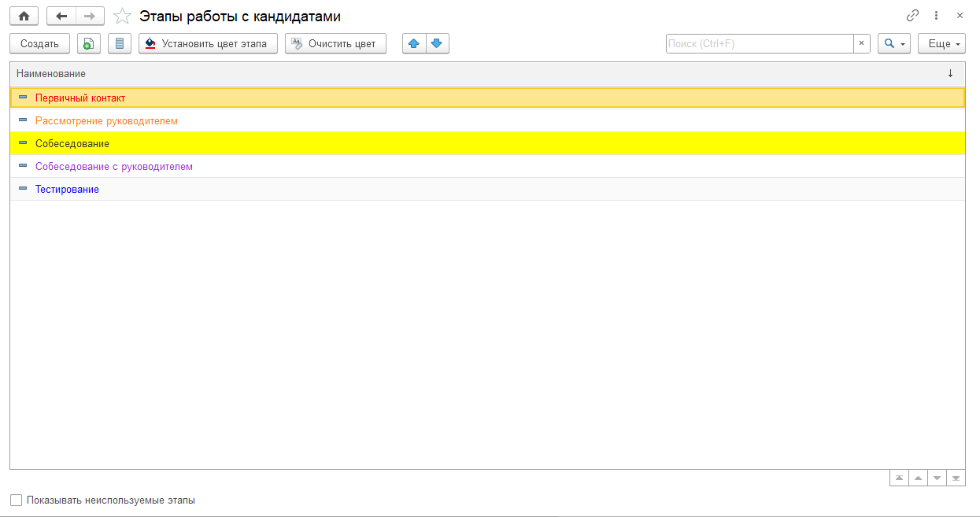
Task: Click the row icon beside Рассмотрение руководителем
Action: tap(23, 120)
